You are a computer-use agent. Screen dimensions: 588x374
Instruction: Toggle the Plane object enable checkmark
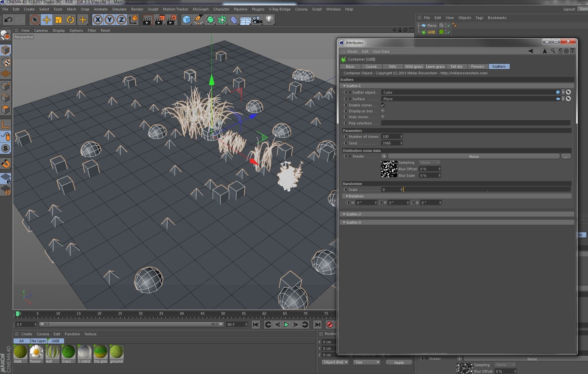click(x=449, y=25)
